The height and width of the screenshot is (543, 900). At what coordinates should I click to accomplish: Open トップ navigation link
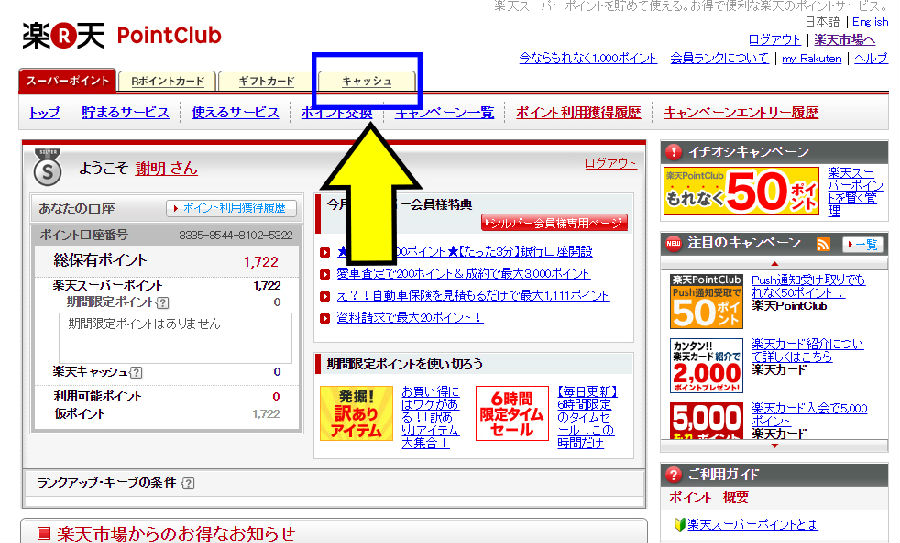[x=44, y=112]
